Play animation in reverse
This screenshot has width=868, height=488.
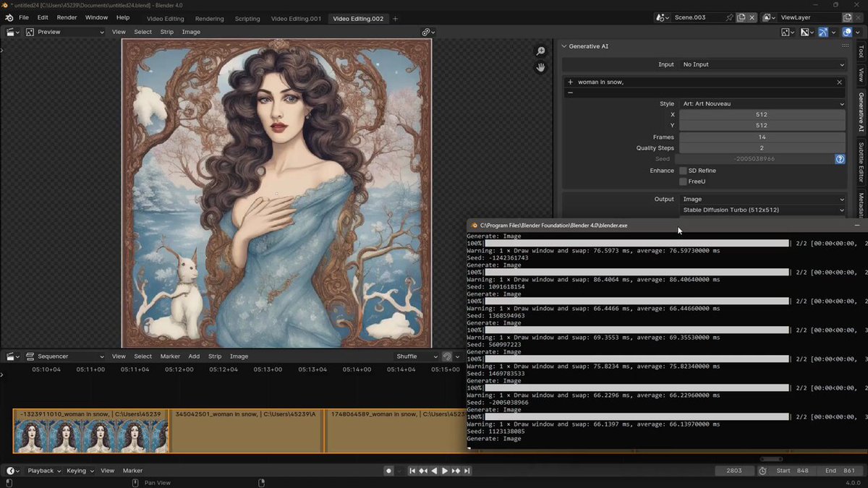click(x=434, y=471)
